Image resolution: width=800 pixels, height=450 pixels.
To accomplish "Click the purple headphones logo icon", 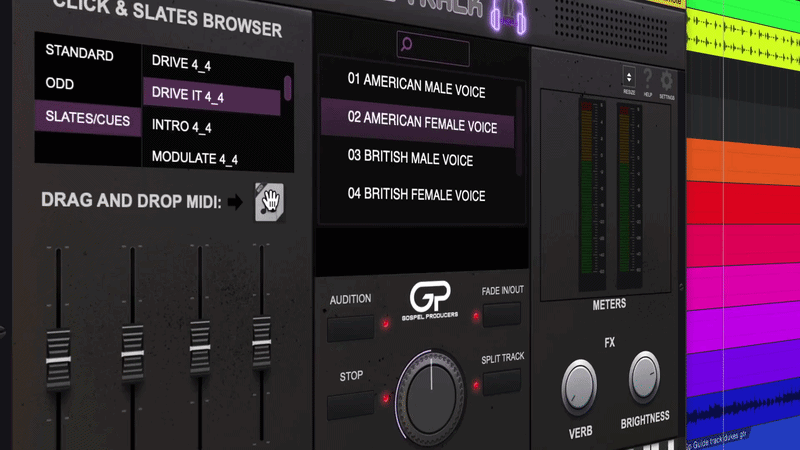I will tap(508, 16).
